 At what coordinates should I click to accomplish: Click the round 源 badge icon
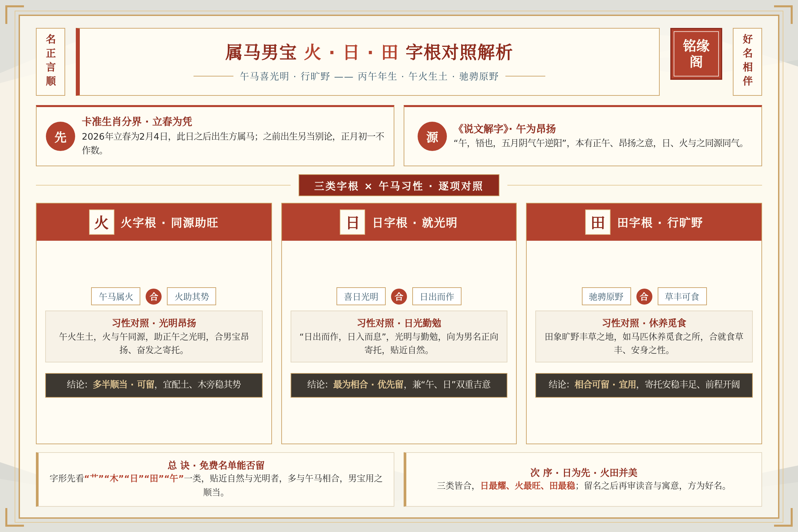coord(432,136)
